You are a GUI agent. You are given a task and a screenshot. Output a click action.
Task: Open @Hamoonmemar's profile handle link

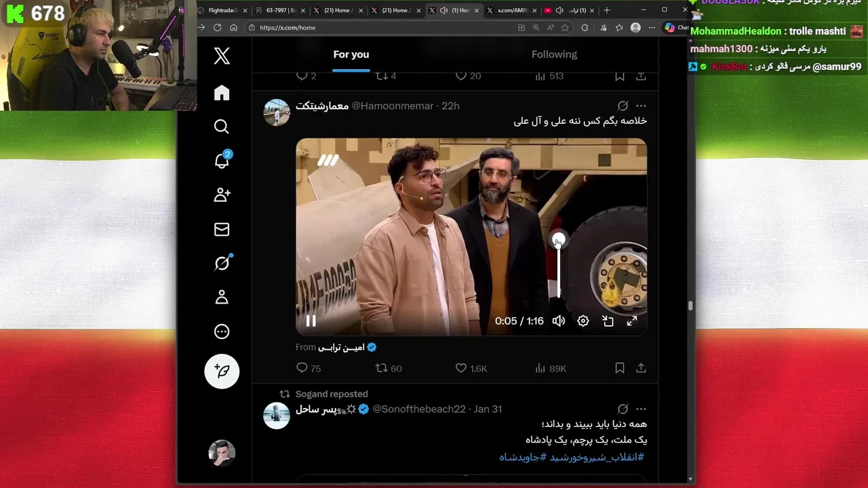tap(393, 106)
